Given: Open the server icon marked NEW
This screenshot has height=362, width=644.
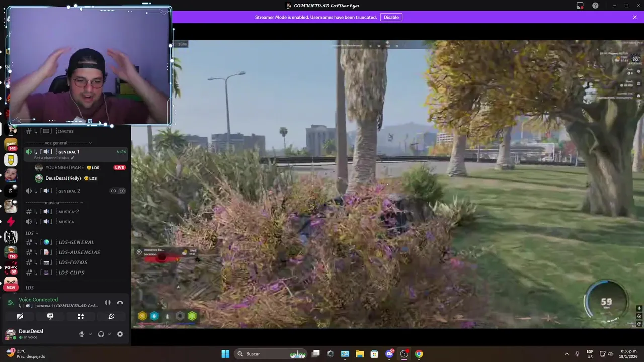Looking at the screenshot, I should [11, 284].
